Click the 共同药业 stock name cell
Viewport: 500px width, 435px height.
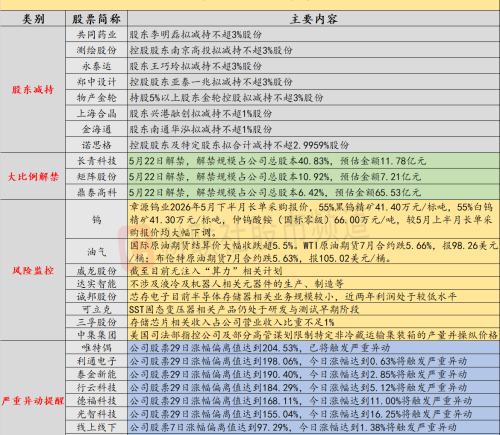pyautogui.click(x=96, y=34)
